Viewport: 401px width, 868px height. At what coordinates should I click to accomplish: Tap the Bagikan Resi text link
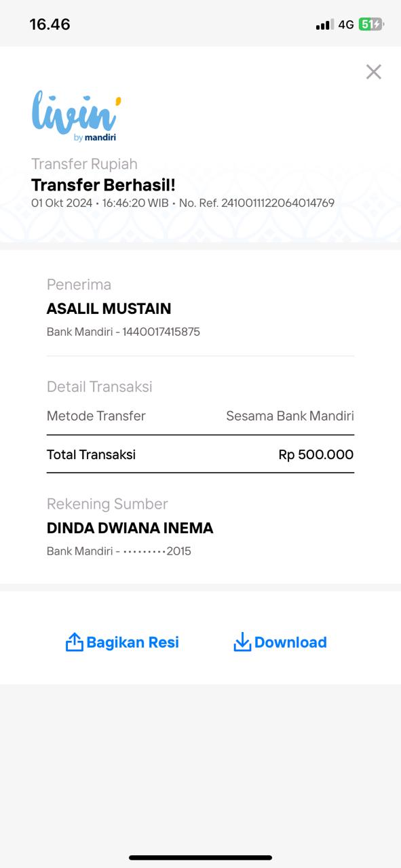click(133, 642)
